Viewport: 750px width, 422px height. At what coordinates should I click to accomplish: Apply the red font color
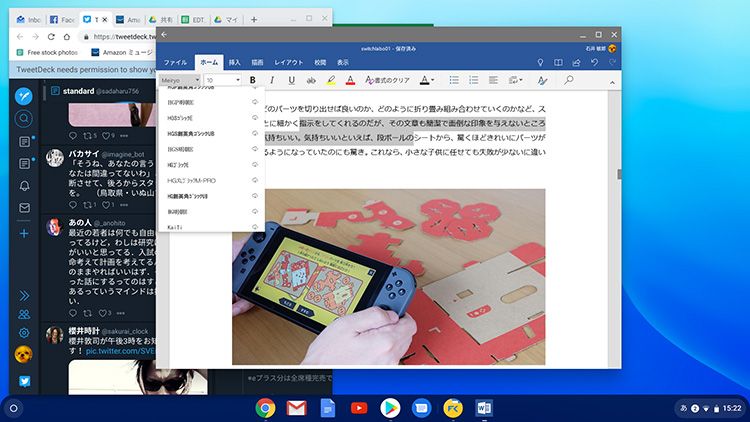[350, 80]
